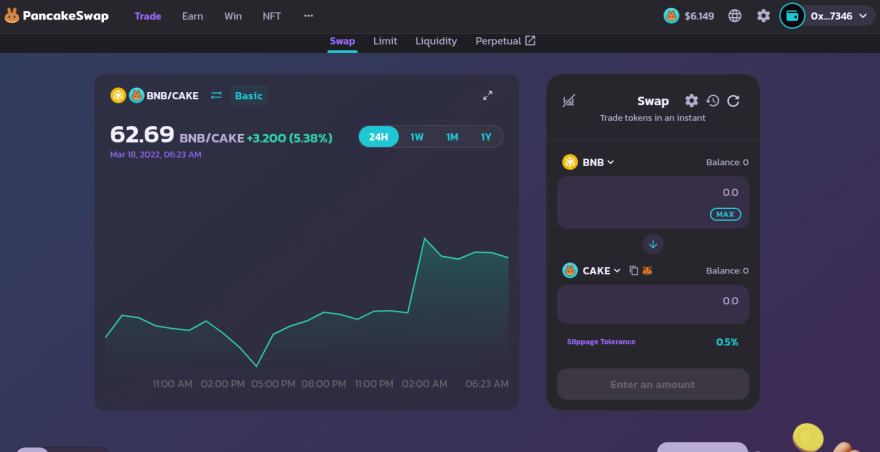Open recent transactions history icon
The width and height of the screenshot is (880, 452).
pyautogui.click(x=713, y=101)
